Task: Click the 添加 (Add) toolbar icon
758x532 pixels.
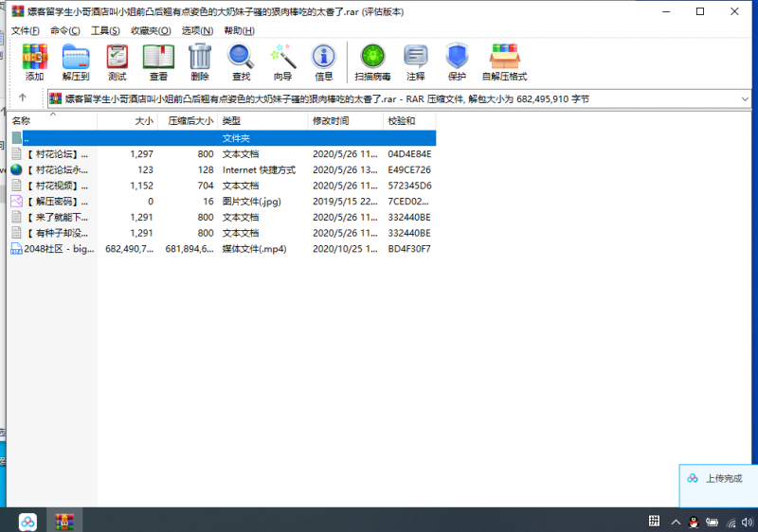Action: point(35,62)
